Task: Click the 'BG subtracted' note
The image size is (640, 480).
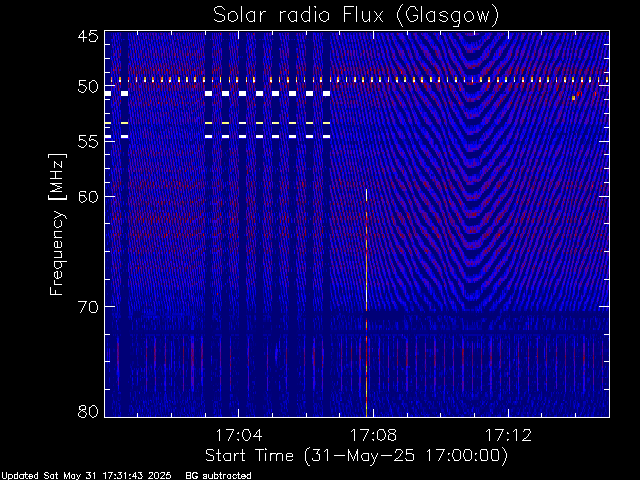Action: [218, 476]
